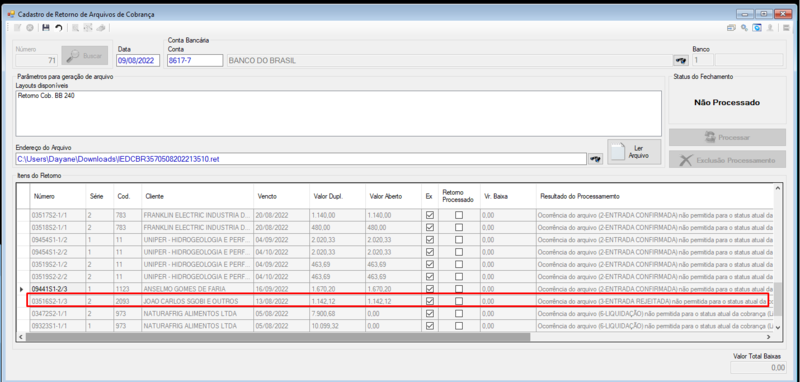Click the Valor Dupl. column header
The height and width of the screenshot is (382, 800).
click(x=337, y=196)
